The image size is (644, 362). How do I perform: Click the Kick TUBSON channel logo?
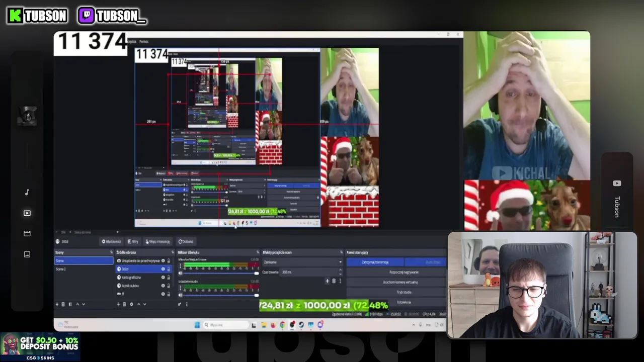coord(37,16)
